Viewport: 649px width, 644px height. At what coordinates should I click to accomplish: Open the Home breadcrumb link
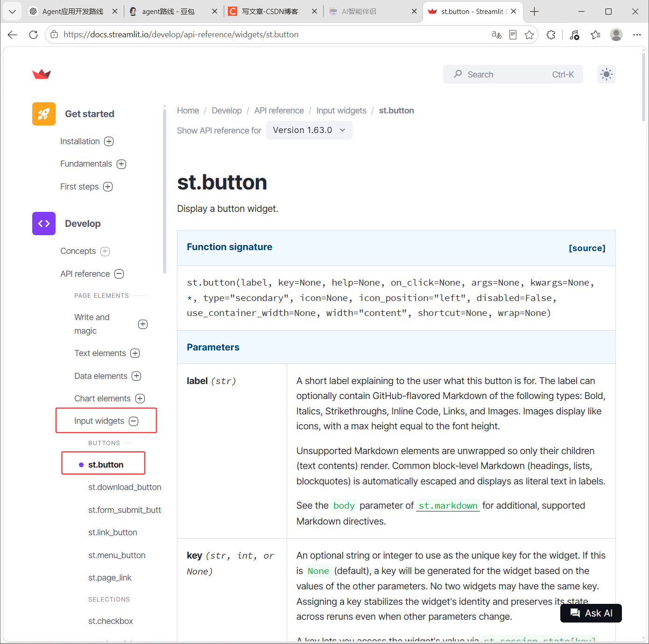point(188,111)
